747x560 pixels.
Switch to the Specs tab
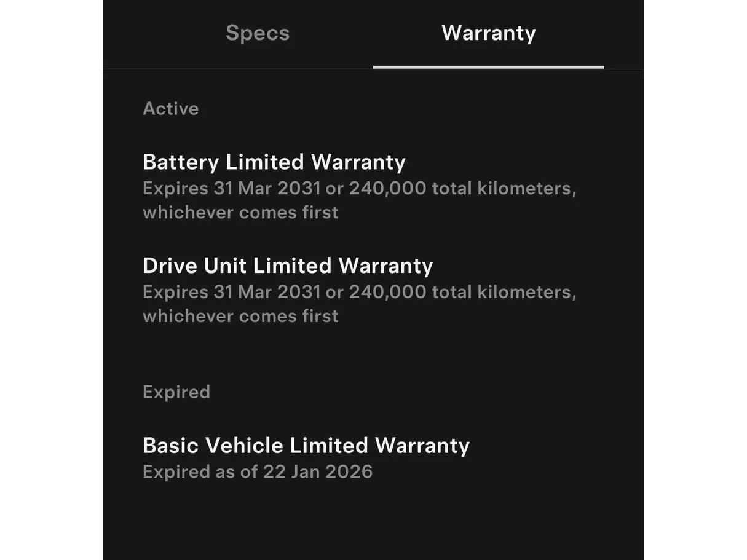pos(257,33)
